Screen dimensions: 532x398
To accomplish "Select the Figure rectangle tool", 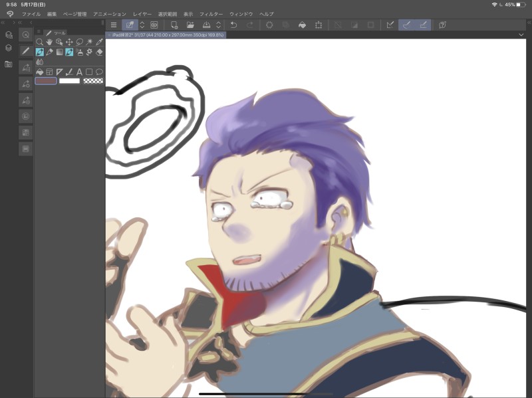I will [89, 72].
